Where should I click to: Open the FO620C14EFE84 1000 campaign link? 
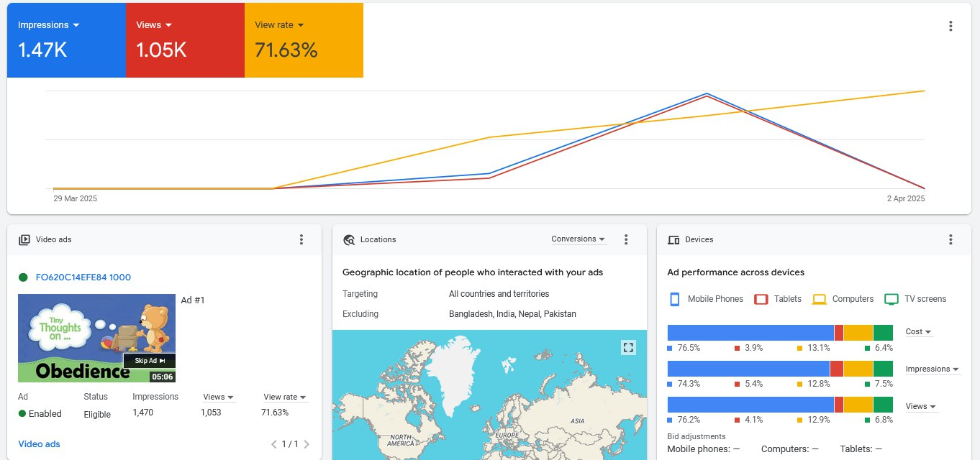pos(83,277)
